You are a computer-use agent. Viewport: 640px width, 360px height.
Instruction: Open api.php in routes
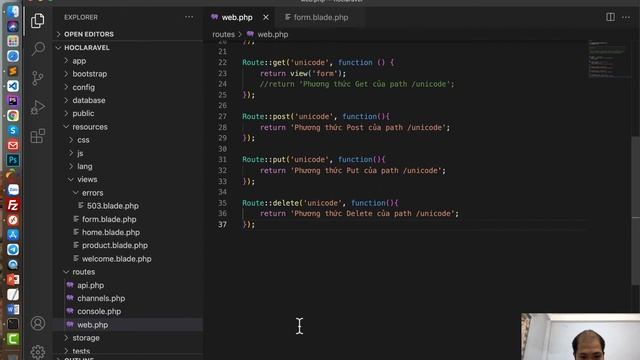click(127, 285)
